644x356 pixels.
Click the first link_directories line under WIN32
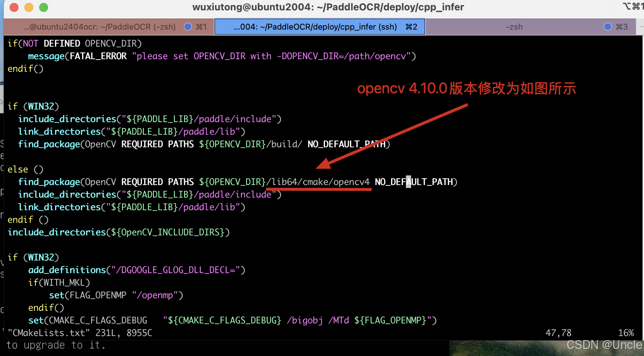(x=132, y=132)
